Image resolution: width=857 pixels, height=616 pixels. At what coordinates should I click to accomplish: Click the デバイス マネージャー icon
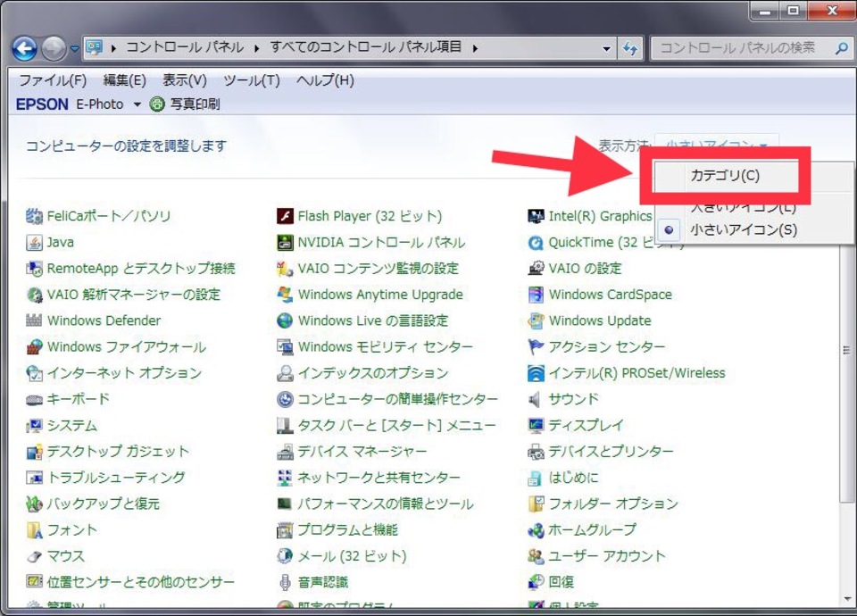pyautogui.click(x=285, y=452)
